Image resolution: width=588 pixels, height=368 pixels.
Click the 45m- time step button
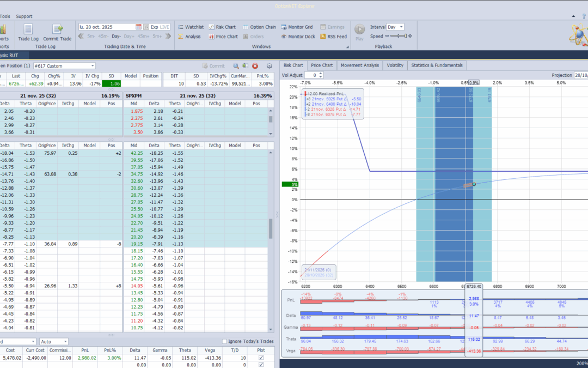coord(103,37)
